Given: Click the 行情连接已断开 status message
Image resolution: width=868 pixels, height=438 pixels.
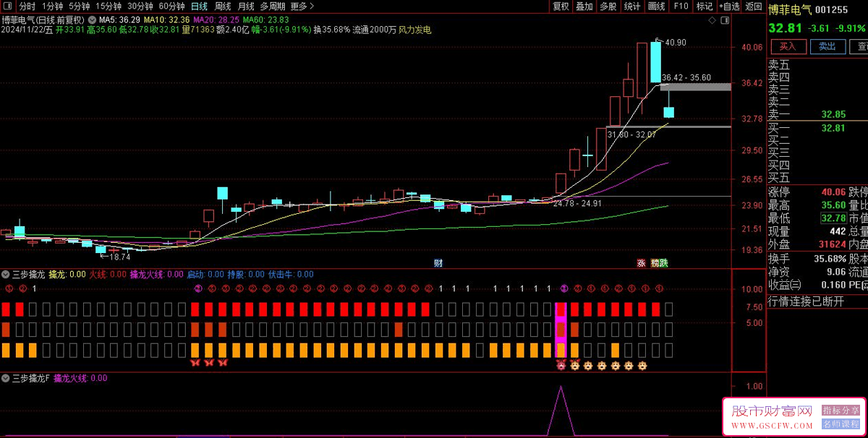Looking at the screenshot, I should coord(806,301).
